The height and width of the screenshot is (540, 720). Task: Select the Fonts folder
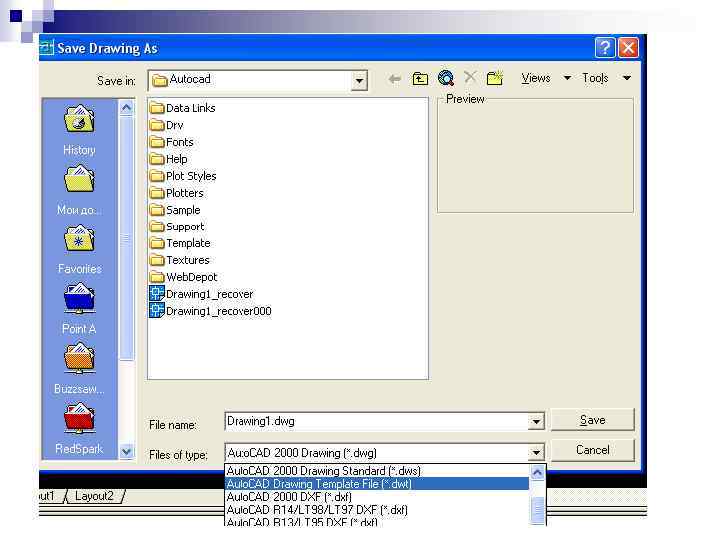(x=172, y=142)
